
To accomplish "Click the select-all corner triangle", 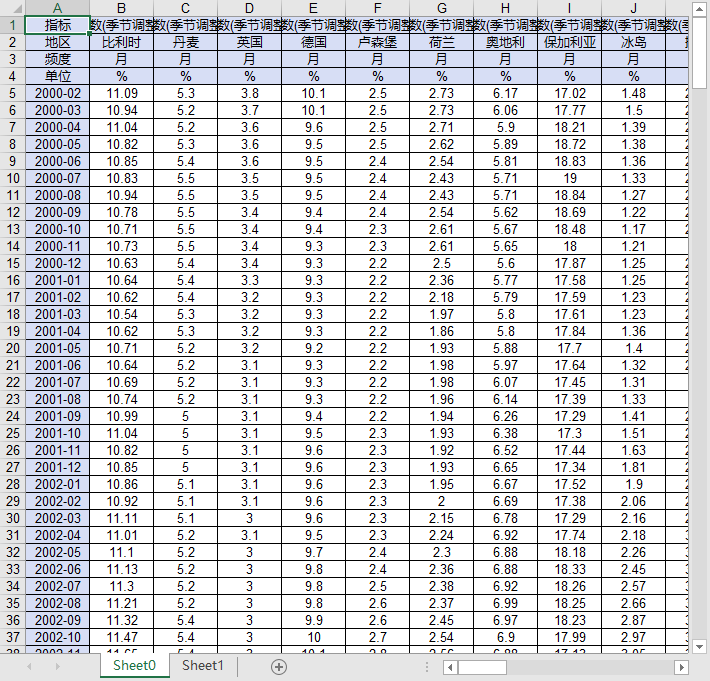I will [16, 8].
